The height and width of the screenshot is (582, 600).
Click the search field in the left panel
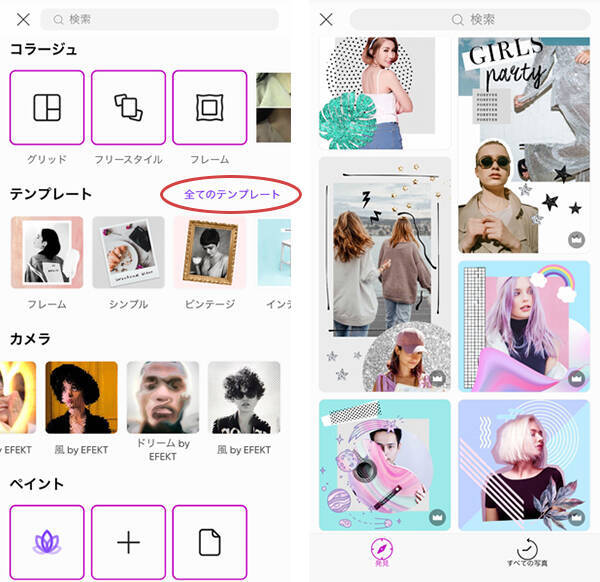[160, 19]
